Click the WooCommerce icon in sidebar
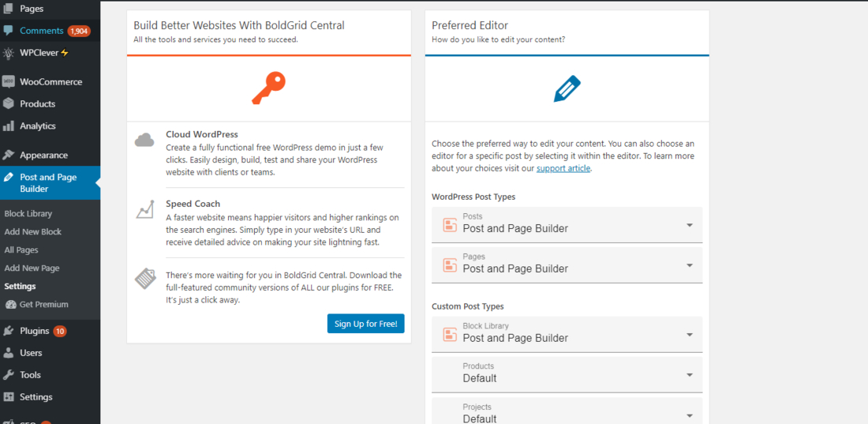868x424 pixels. pos(9,81)
